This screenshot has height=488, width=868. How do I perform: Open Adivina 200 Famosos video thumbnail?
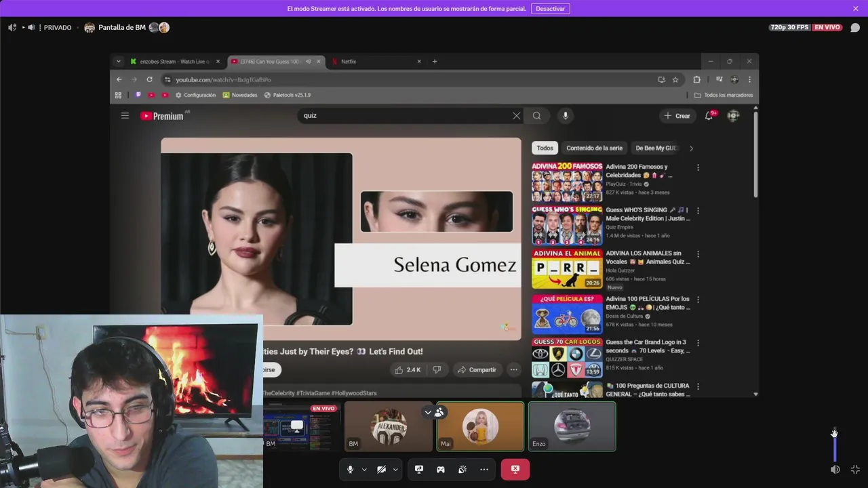click(x=567, y=182)
